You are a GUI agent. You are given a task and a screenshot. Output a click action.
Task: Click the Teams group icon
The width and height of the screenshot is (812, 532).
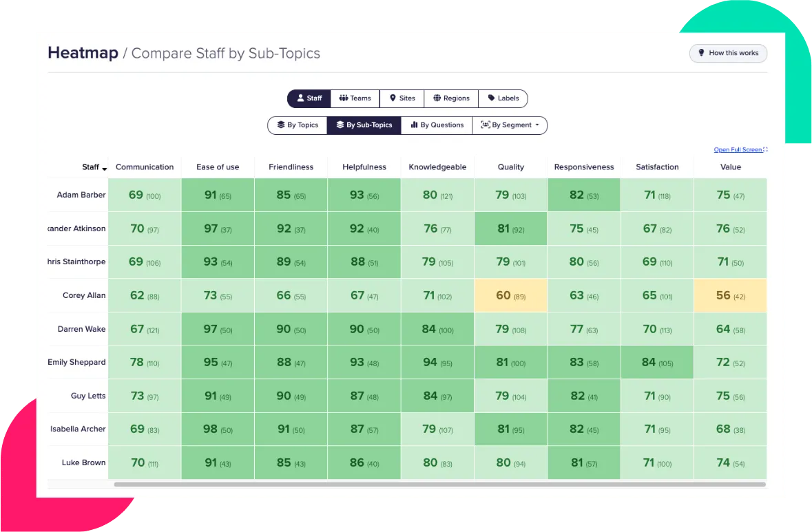point(344,98)
